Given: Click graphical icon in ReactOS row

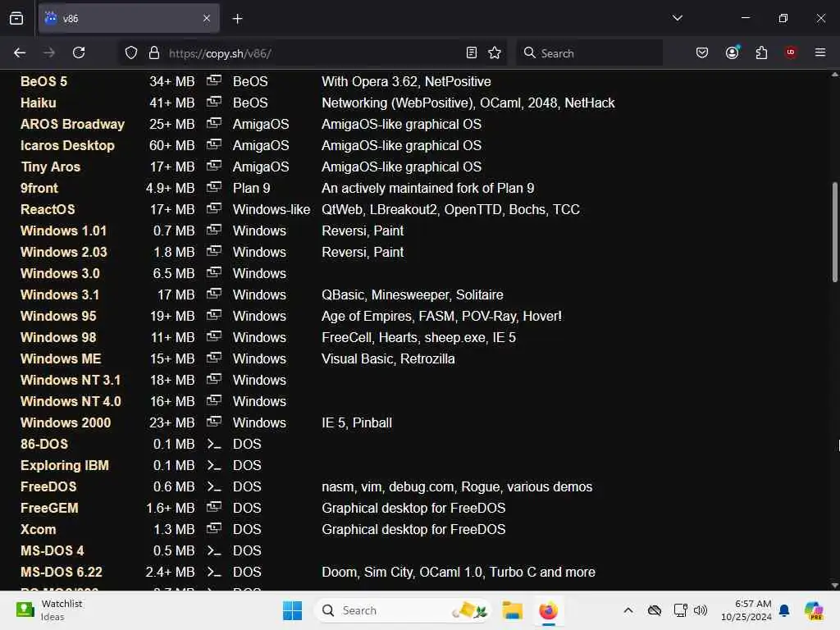Looking at the screenshot, I should pyautogui.click(x=214, y=208).
